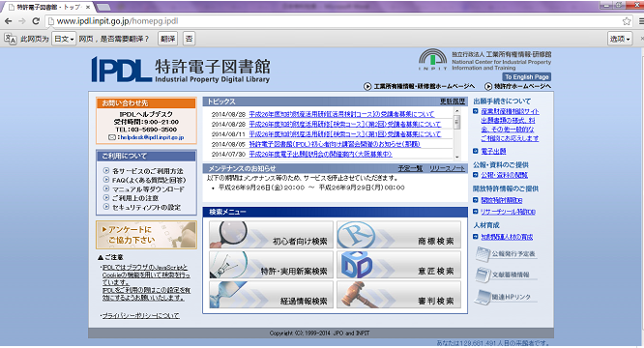Screen dimensions: 644x348
Task: Open the To English Page button
Action: coord(527,76)
